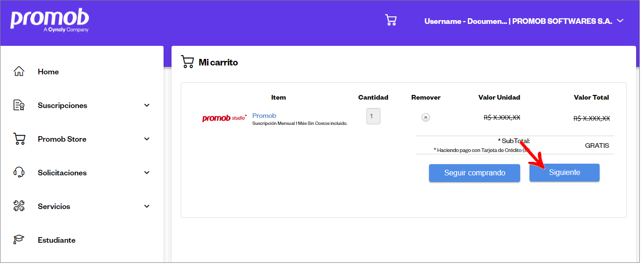Expand the Promob Store submenu chevron
This screenshot has height=268, width=644.
click(x=147, y=139)
